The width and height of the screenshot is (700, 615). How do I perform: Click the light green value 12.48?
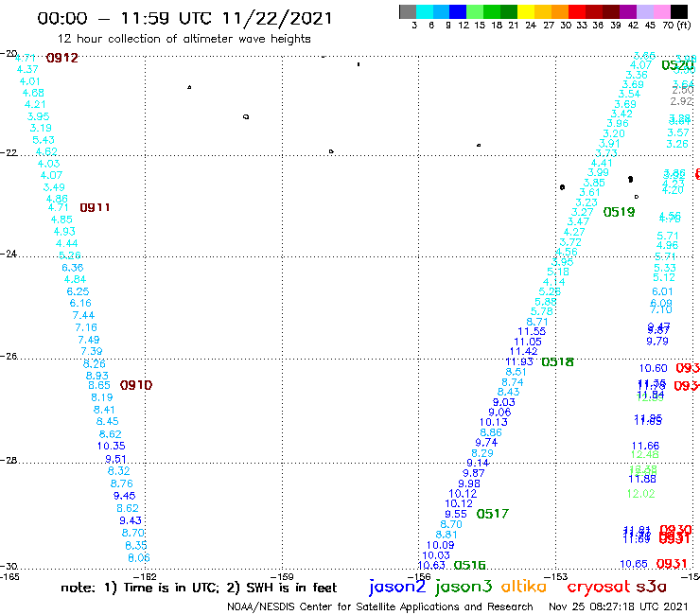[644, 455]
